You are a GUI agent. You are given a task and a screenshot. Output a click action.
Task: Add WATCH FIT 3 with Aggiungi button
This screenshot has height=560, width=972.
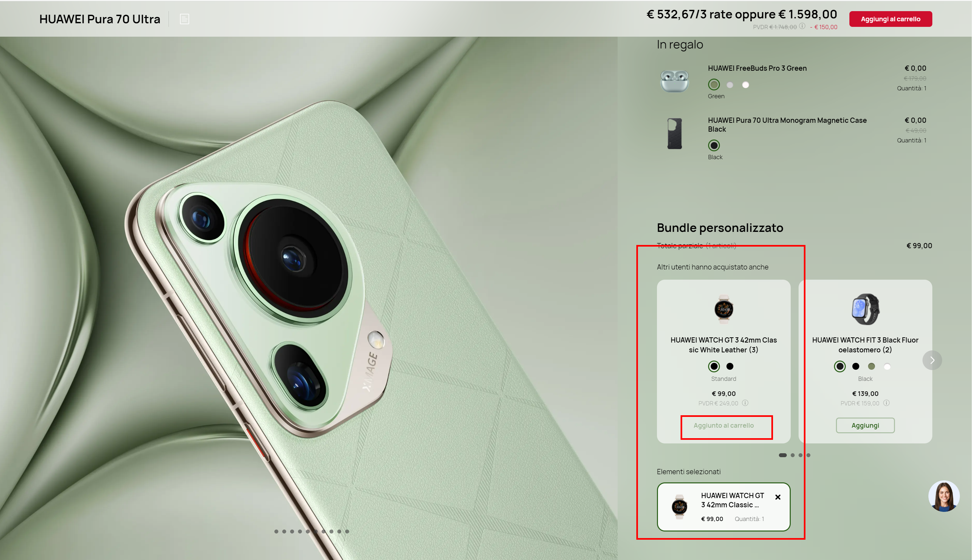[x=865, y=425]
